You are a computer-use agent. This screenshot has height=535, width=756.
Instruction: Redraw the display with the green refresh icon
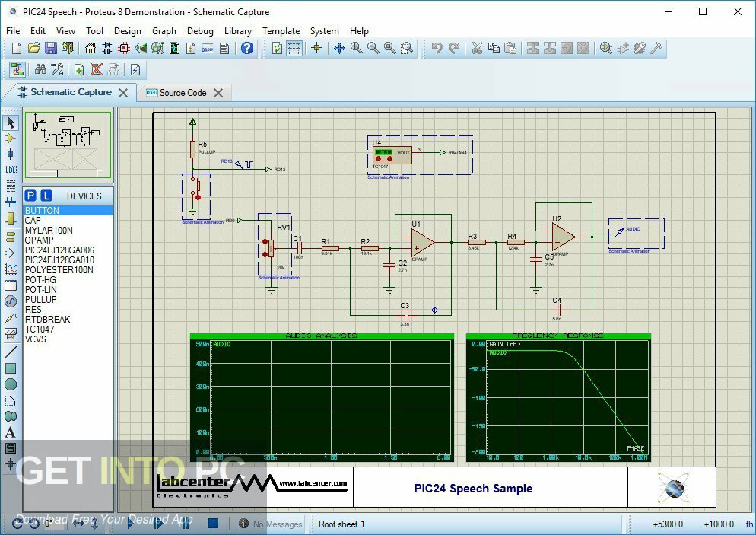click(x=278, y=48)
